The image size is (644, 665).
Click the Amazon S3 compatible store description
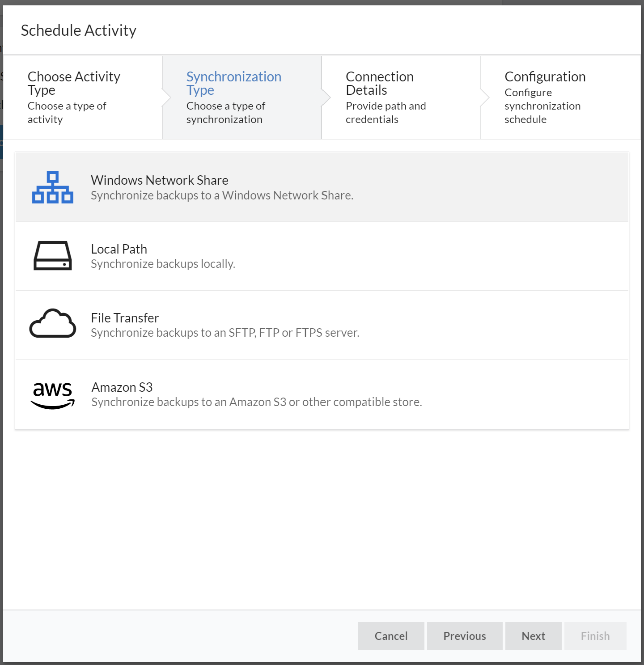point(257,402)
